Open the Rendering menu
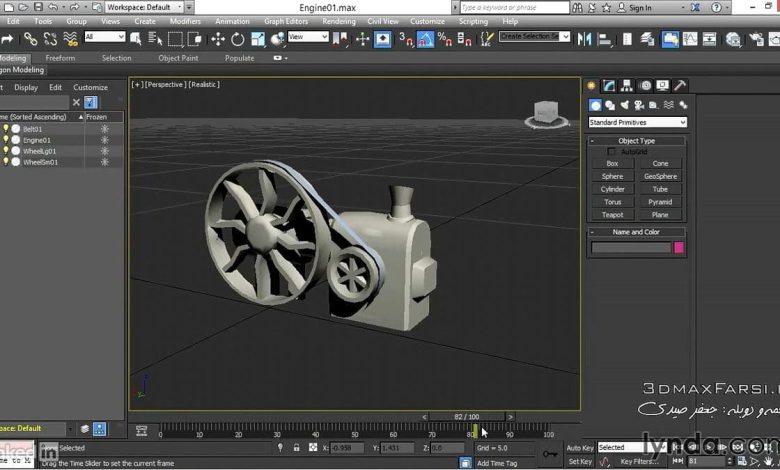Image resolution: width=780 pixels, height=470 pixels. [x=338, y=21]
